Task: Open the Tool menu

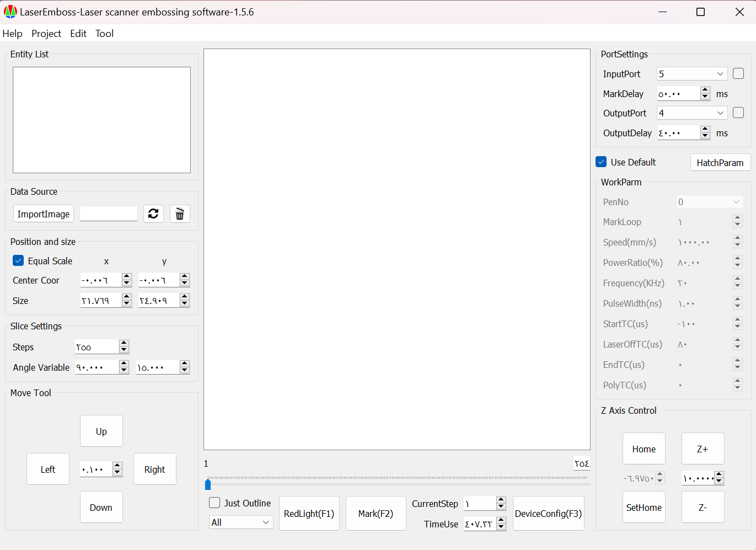Action: tap(104, 33)
